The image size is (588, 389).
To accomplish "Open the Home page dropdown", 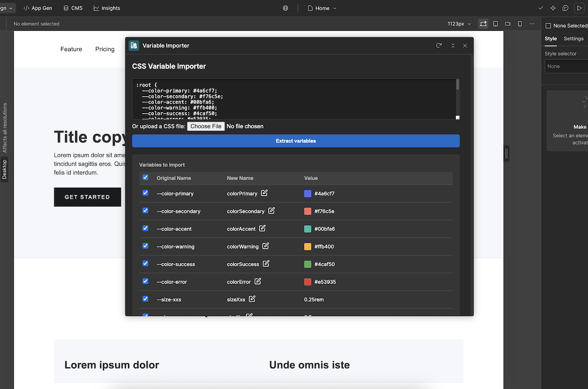I will click(x=322, y=8).
